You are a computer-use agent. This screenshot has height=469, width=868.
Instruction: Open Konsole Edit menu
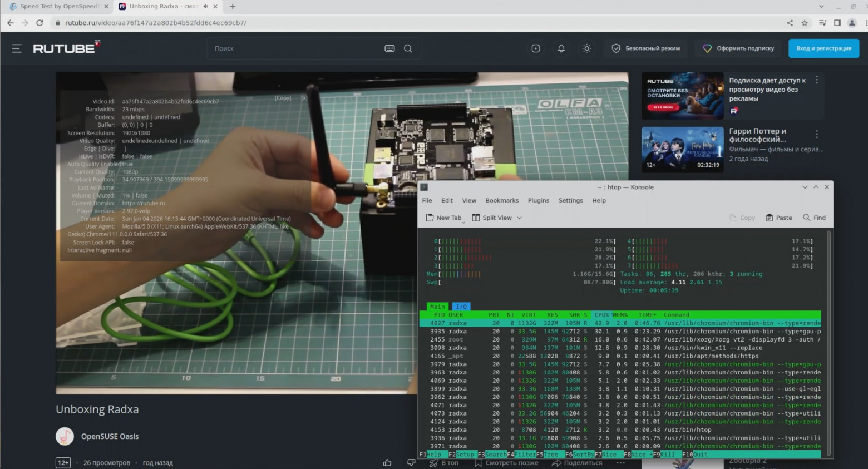pos(447,200)
